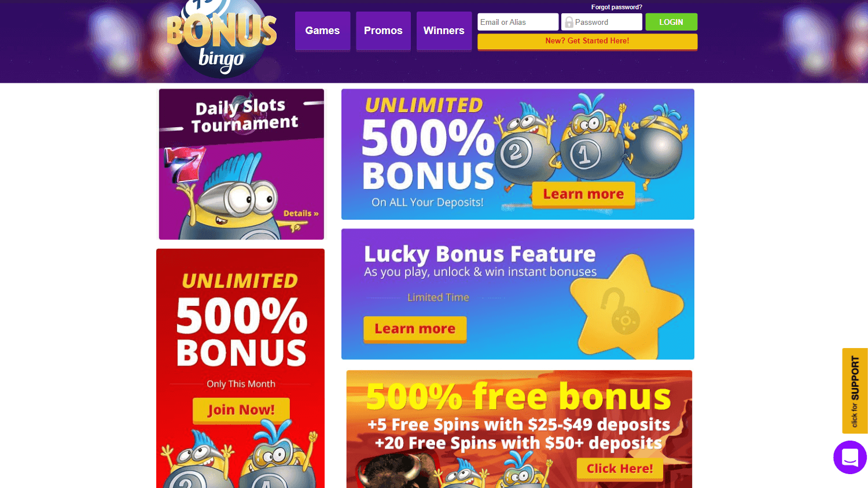Click Here on the free bonus banner
The height and width of the screenshot is (488, 868).
click(620, 469)
